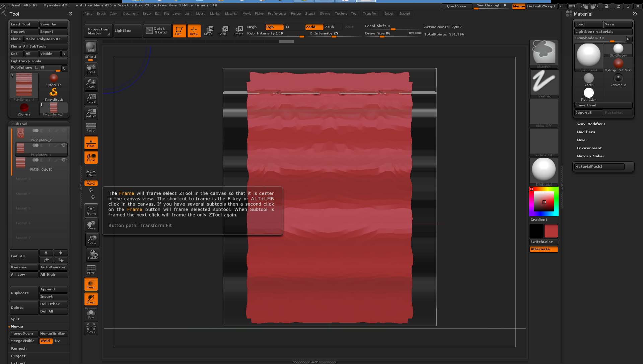Expand the Matcap Maker section
This screenshot has height=364, width=643.
(x=590, y=156)
